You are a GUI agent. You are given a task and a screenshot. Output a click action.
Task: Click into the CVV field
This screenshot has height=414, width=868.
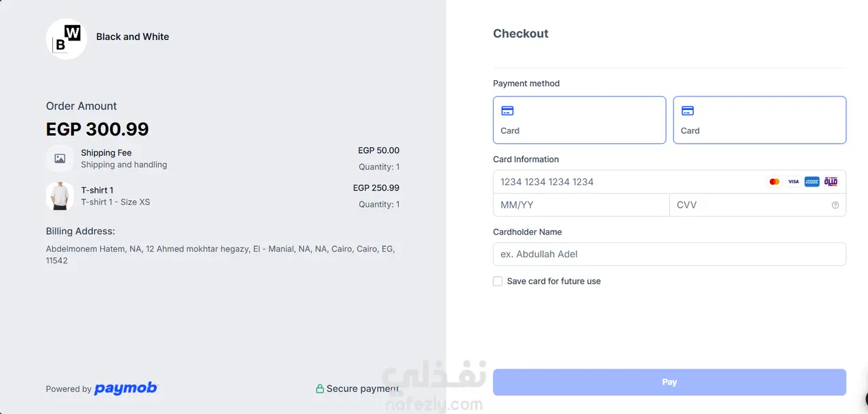[x=749, y=205]
